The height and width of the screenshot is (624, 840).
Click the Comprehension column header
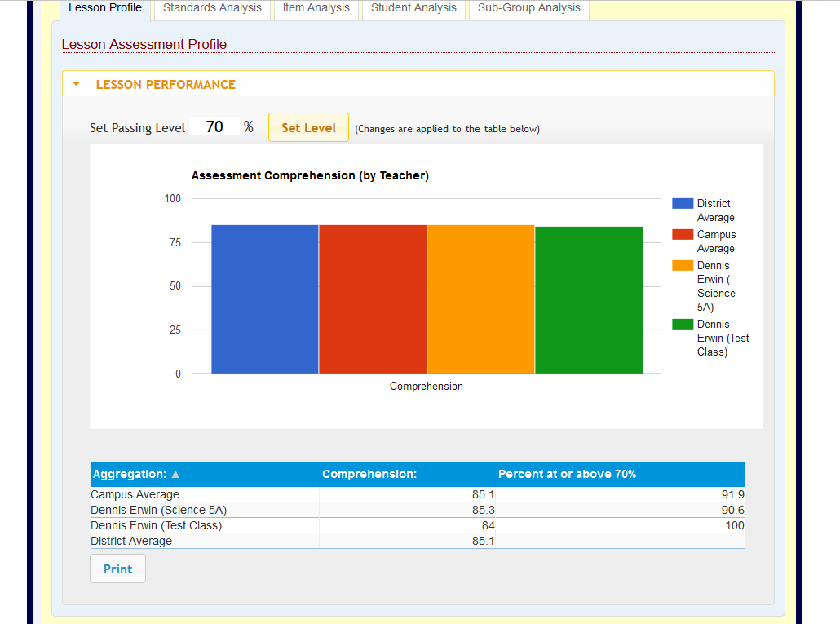click(x=369, y=474)
